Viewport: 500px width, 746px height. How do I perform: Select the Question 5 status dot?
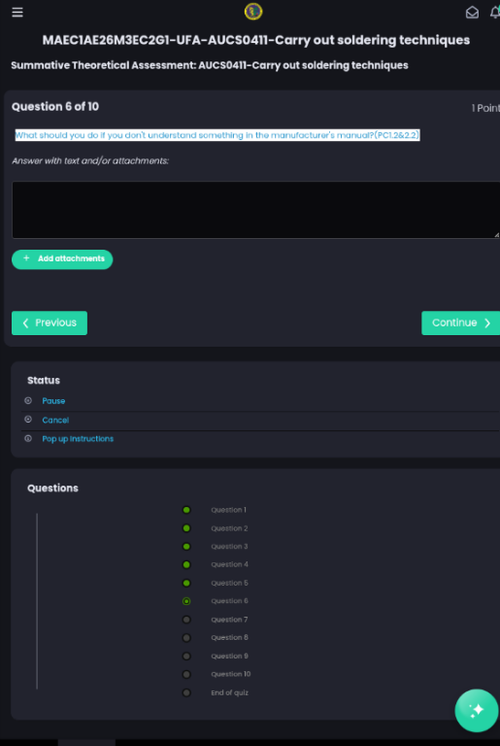click(x=186, y=583)
